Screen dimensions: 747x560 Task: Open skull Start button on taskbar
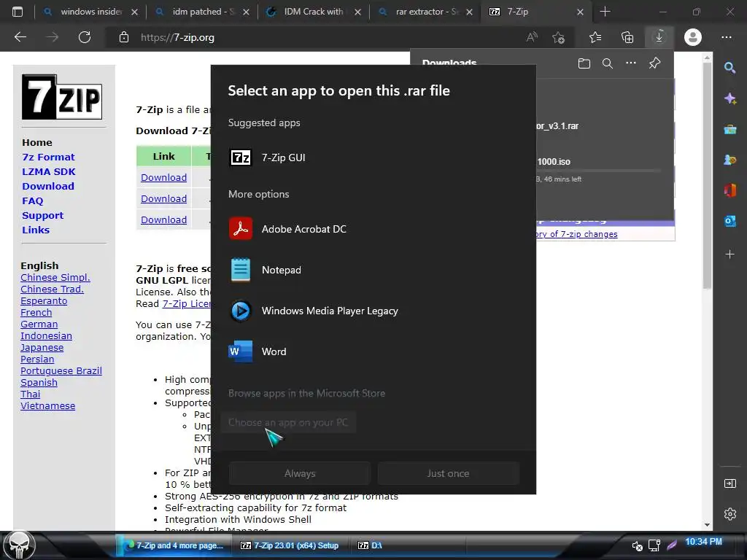point(19,545)
